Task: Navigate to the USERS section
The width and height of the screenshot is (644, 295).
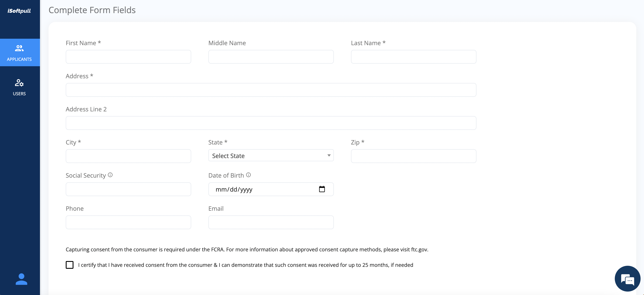Action: (20, 87)
